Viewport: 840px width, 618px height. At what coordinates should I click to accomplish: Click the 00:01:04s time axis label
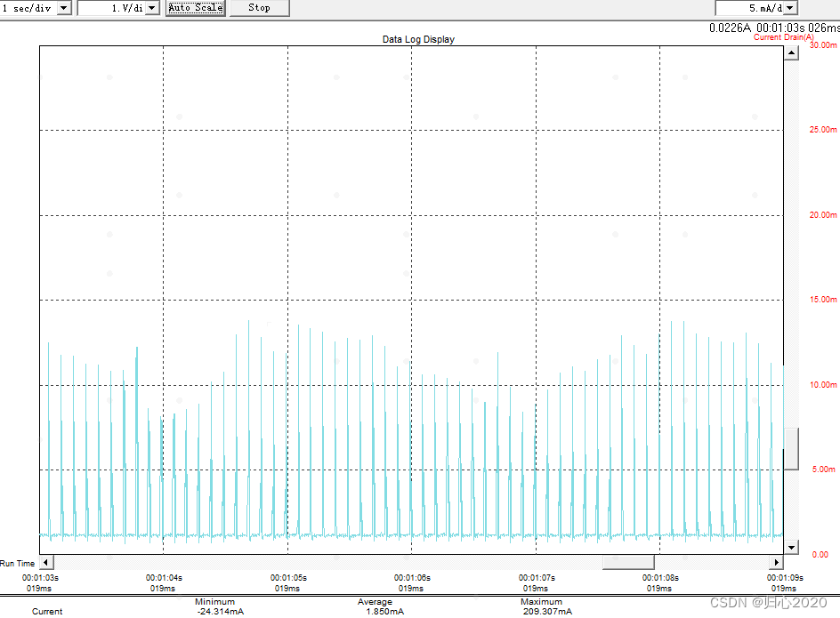[164, 578]
